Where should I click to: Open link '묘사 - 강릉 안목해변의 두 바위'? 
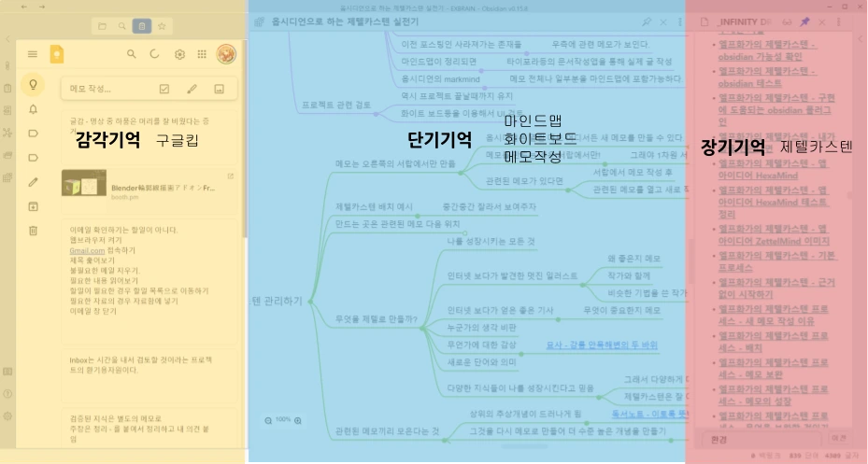pos(602,344)
